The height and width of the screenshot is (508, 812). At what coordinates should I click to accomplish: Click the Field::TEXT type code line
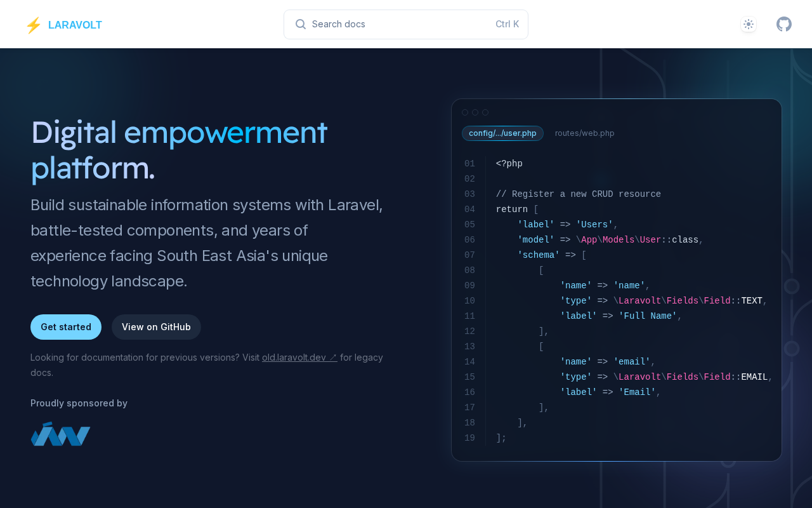point(664,301)
